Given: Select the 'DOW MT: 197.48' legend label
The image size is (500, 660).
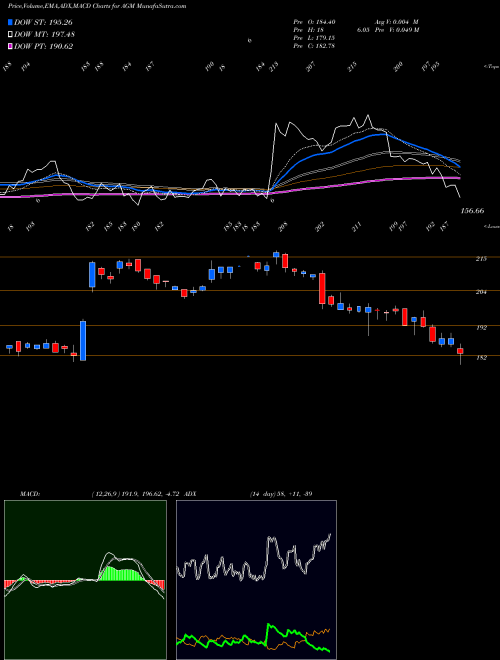Looking at the screenshot, I should [45, 35].
